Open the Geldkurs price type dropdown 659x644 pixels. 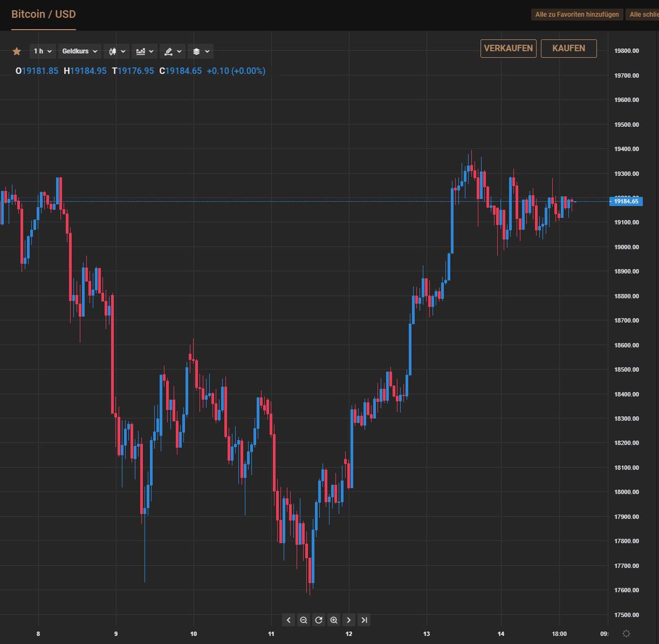(79, 51)
